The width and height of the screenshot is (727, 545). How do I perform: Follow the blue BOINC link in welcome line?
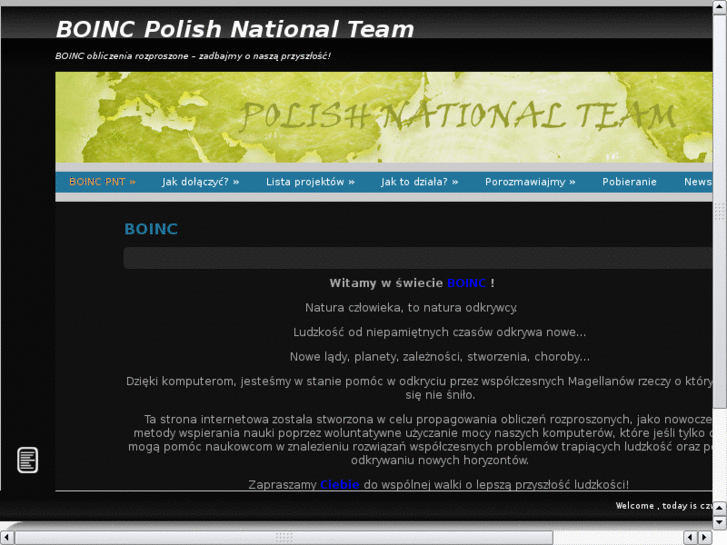[x=466, y=283]
